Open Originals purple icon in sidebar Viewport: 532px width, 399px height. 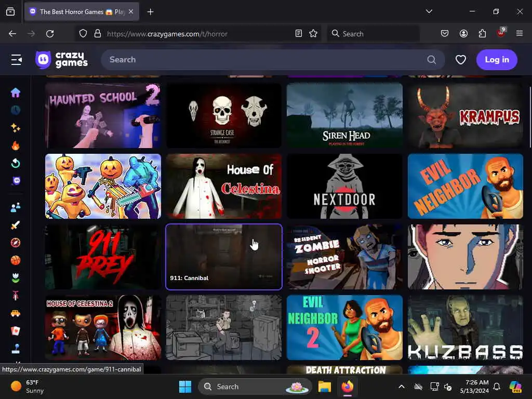click(x=16, y=181)
